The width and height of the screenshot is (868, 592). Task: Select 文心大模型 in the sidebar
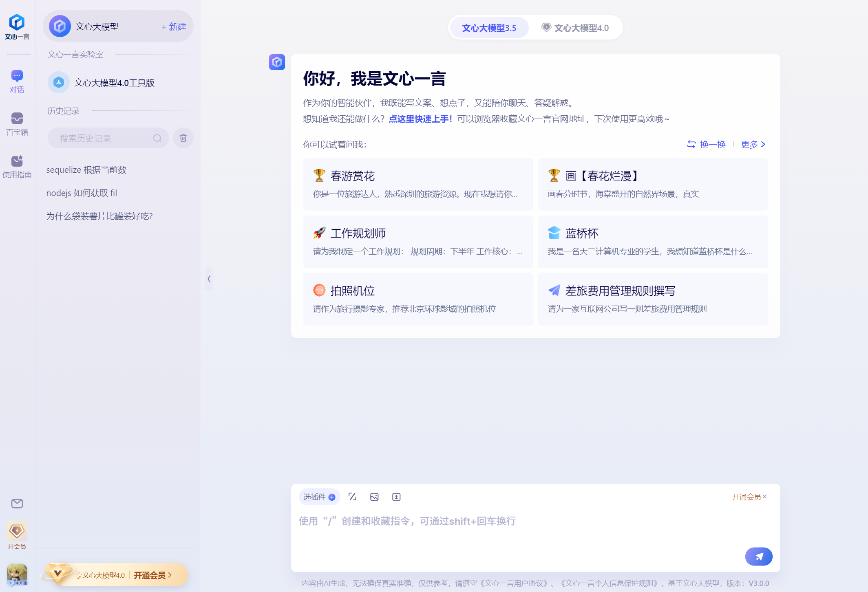[118, 26]
